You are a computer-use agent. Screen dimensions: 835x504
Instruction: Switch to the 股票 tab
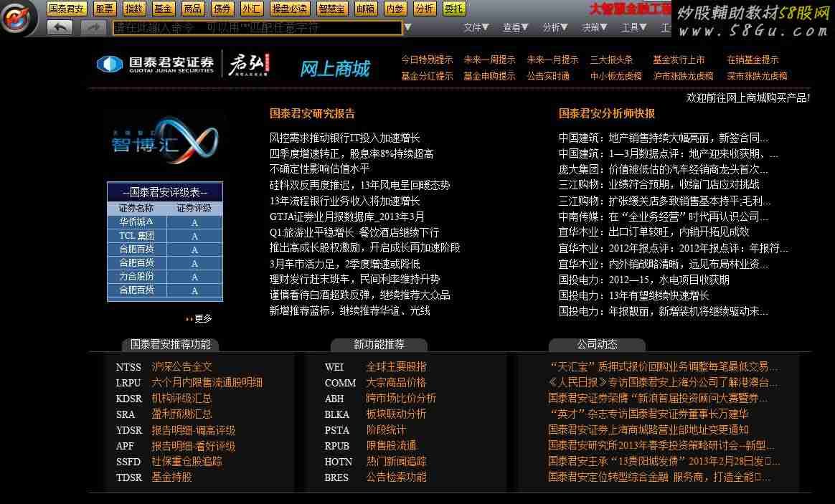(x=105, y=9)
